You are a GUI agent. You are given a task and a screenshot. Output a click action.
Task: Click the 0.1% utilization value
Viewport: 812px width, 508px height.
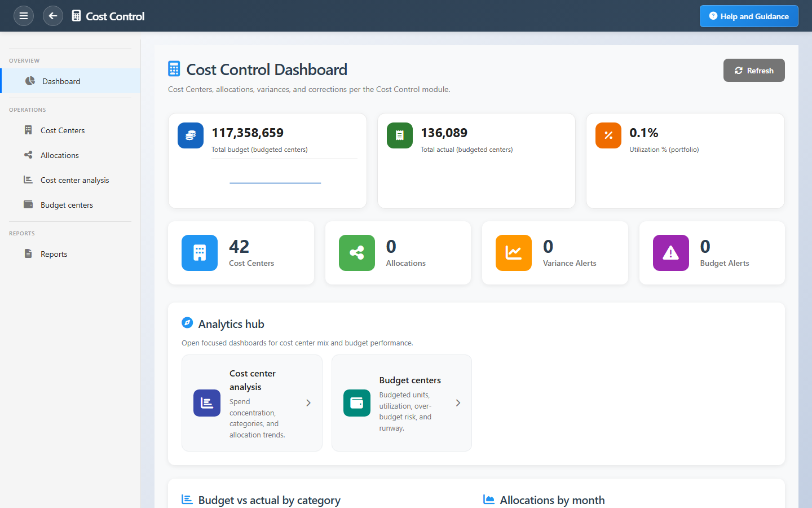644,133
